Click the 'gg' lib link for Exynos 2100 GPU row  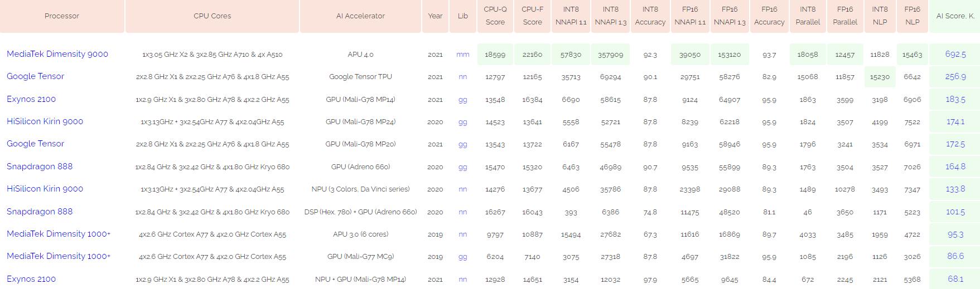tap(462, 100)
